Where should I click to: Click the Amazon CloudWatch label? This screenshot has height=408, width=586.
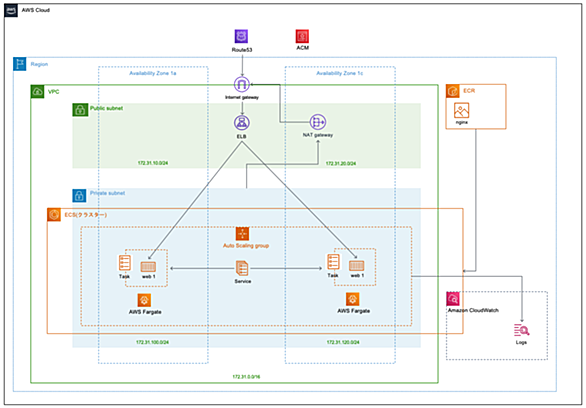473,310
